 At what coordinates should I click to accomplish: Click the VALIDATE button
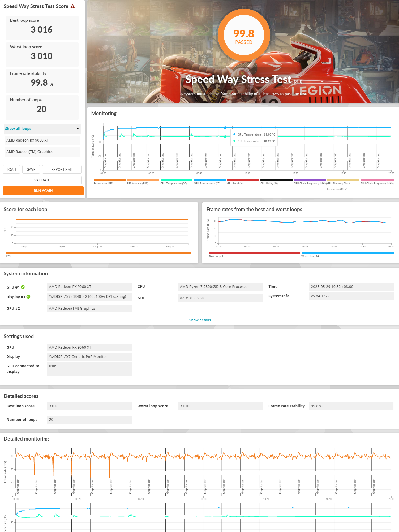coord(42,180)
